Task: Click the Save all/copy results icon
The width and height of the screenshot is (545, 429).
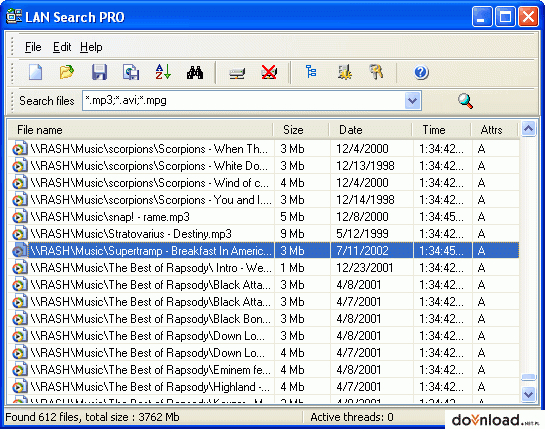Action: [131, 73]
